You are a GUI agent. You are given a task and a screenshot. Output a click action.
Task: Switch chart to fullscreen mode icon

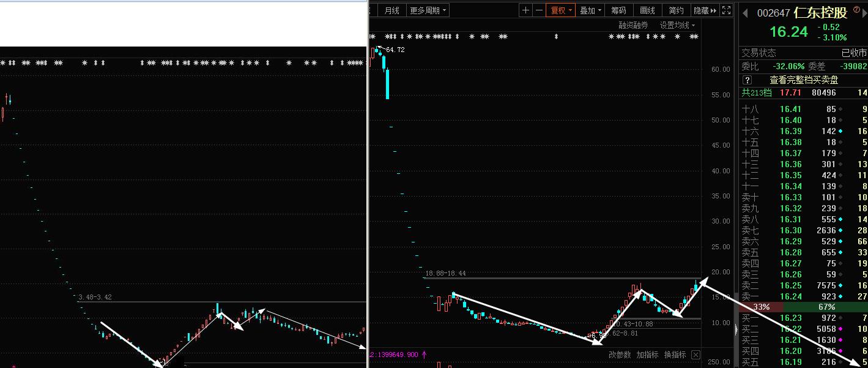point(727,10)
